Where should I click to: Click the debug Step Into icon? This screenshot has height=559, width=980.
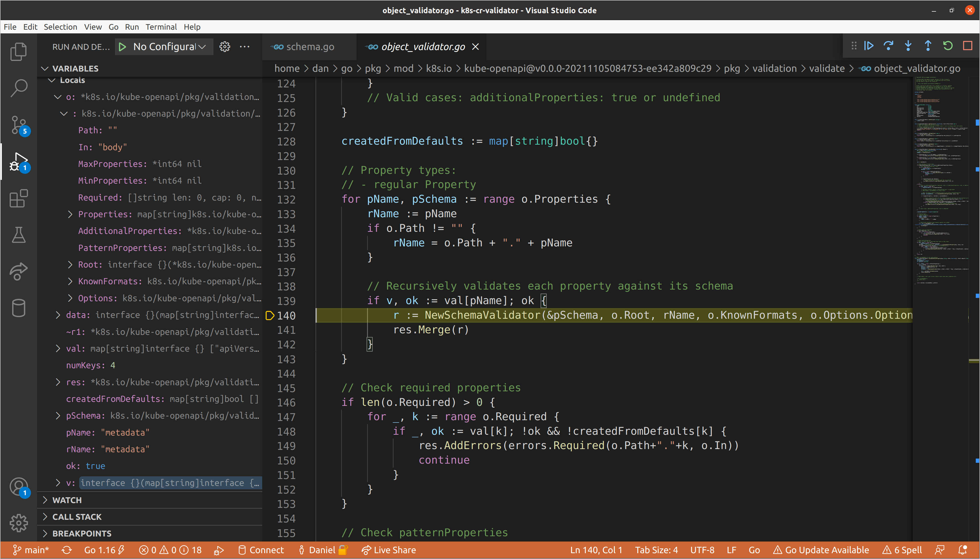pos(908,46)
